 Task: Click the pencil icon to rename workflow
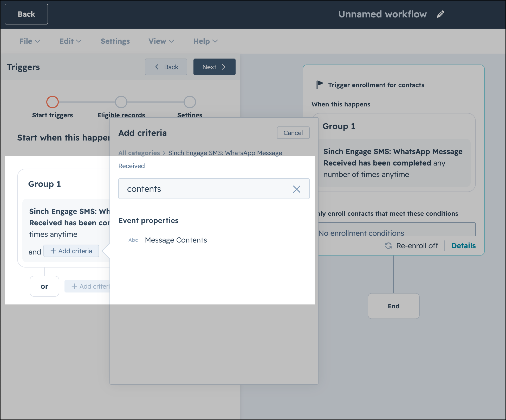point(441,14)
